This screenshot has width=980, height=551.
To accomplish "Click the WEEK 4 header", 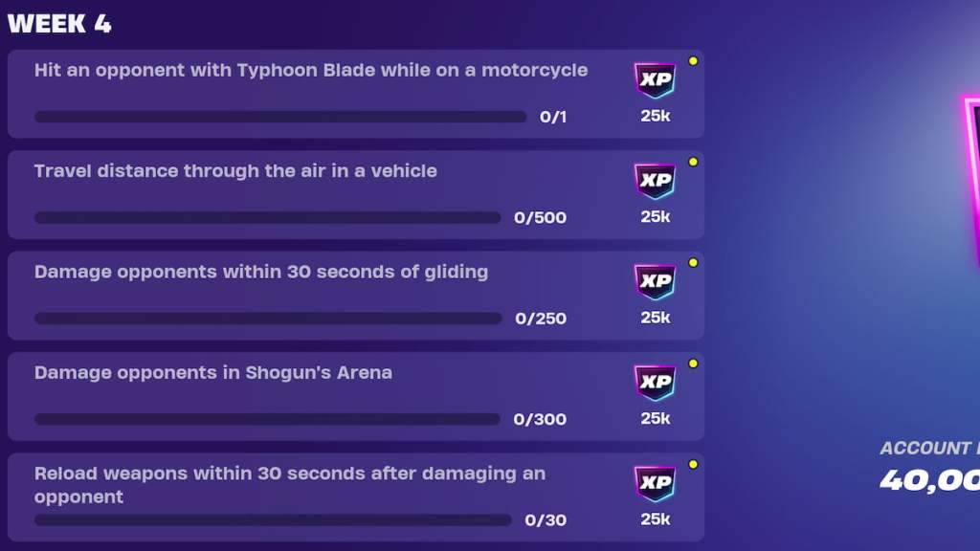I will coord(59,23).
